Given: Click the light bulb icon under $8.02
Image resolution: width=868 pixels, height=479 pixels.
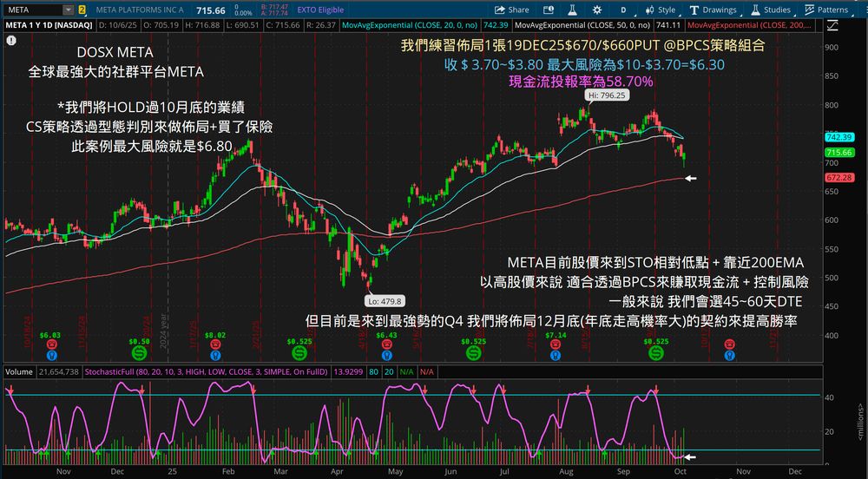Looking at the screenshot, I should click(x=215, y=356).
